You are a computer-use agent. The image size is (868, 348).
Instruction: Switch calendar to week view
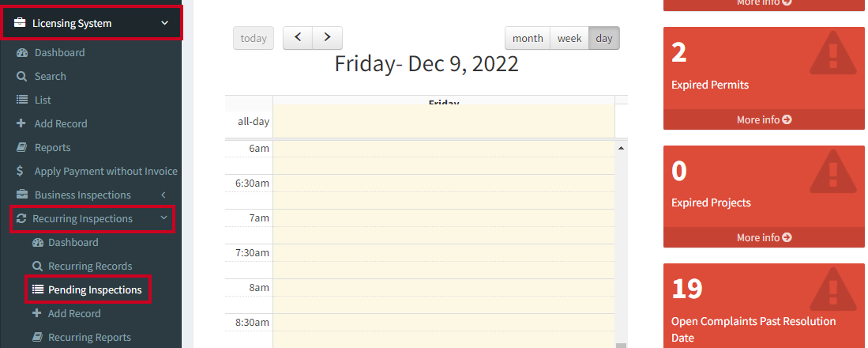569,38
